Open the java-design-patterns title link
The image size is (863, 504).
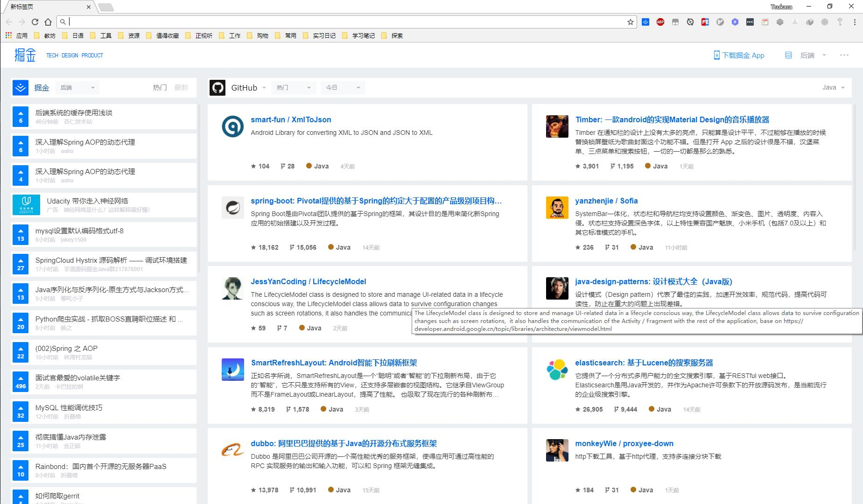pos(653,281)
